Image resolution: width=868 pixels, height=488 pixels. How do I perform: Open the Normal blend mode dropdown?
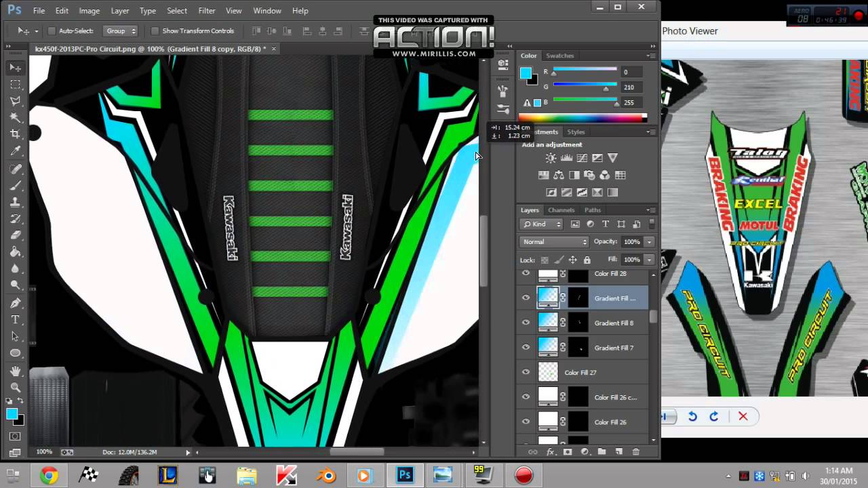point(554,242)
